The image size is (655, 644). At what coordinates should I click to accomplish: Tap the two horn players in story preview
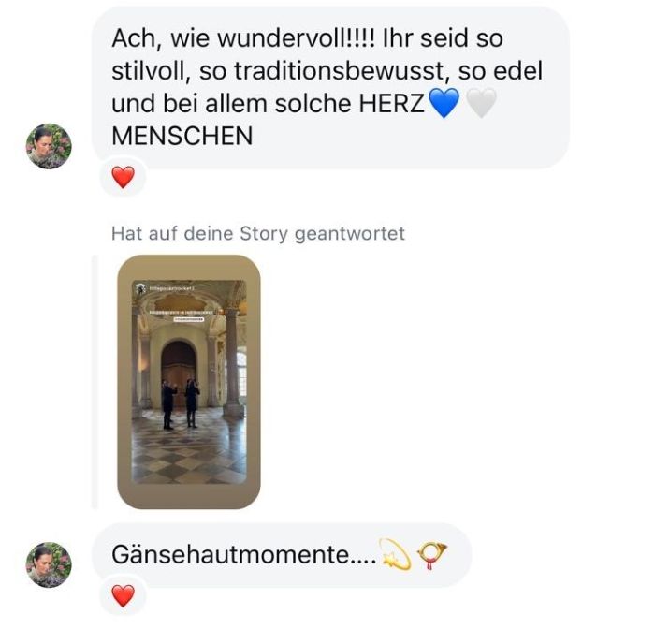pos(181,403)
